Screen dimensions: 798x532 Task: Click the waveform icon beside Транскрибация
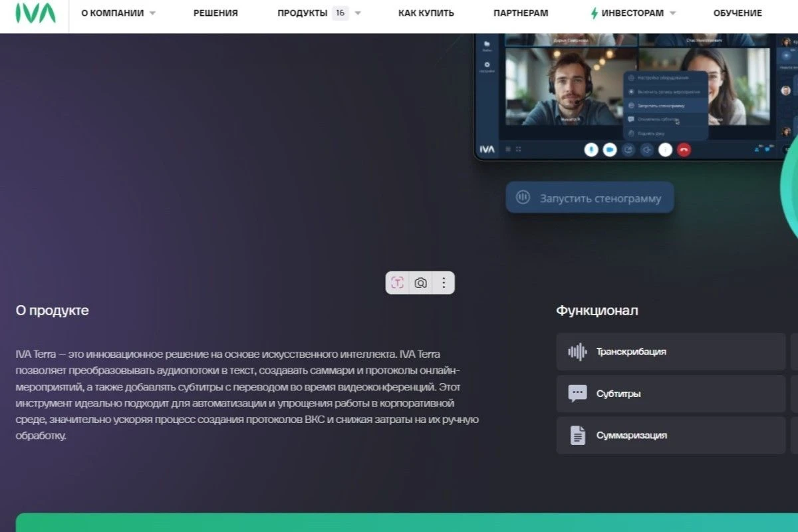[x=577, y=352]
